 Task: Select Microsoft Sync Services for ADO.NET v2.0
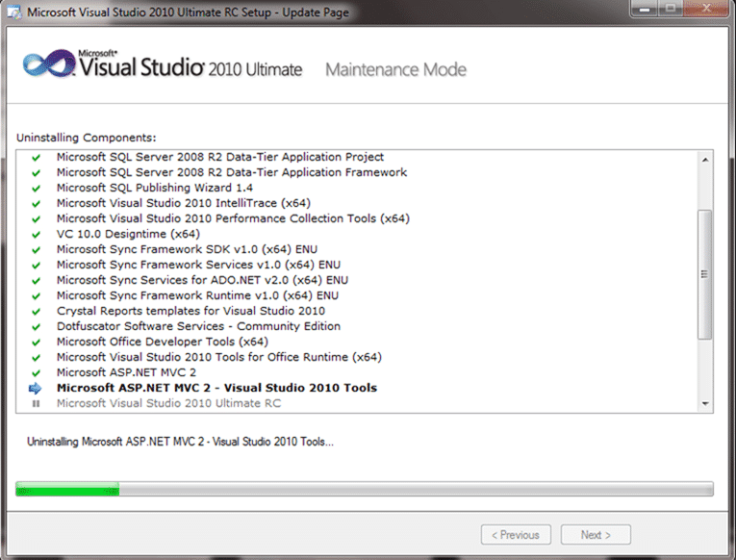click(x=202, y=280)
